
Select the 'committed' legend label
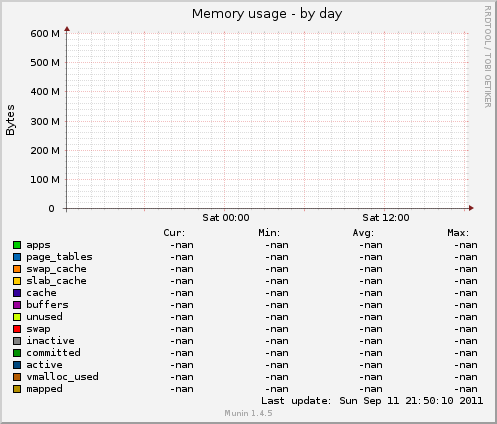[53, 353]
